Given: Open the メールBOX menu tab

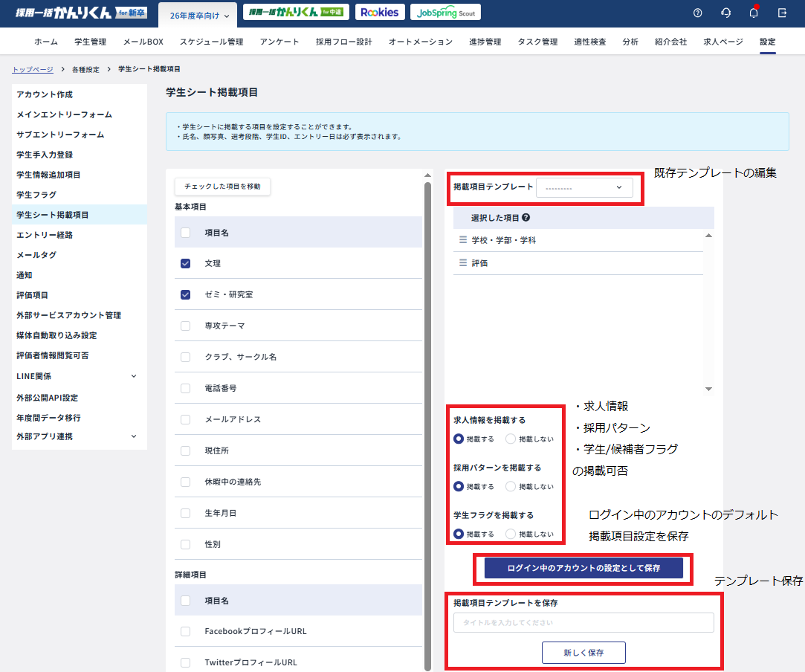Looking at the screenshot, I should click(143, 42).
